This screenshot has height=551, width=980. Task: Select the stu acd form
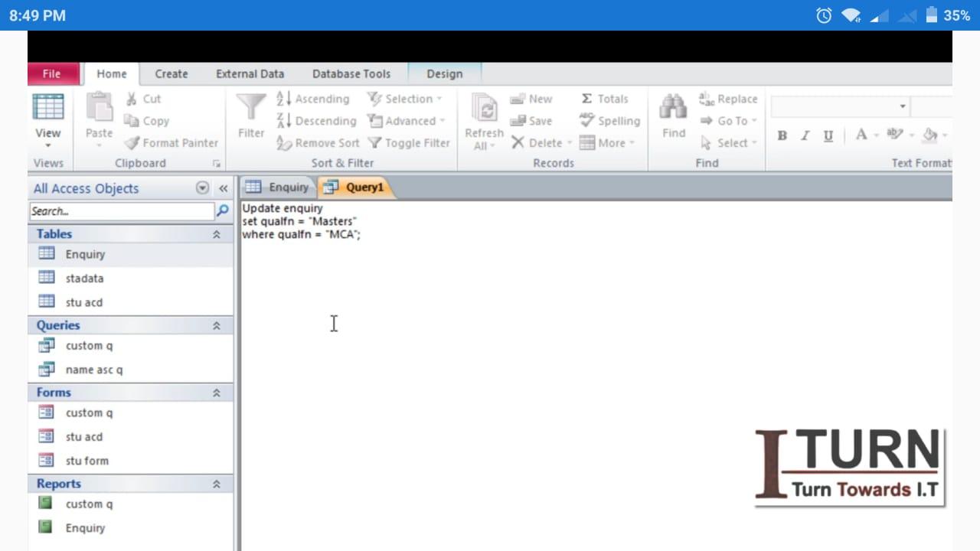131,437
